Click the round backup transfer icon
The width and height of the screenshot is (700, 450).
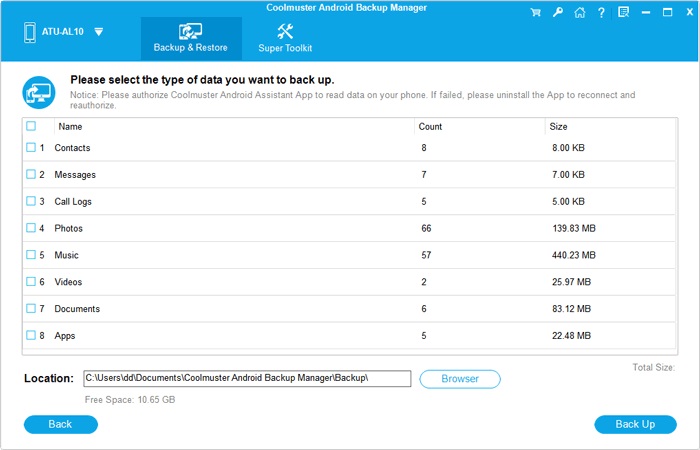38,91
